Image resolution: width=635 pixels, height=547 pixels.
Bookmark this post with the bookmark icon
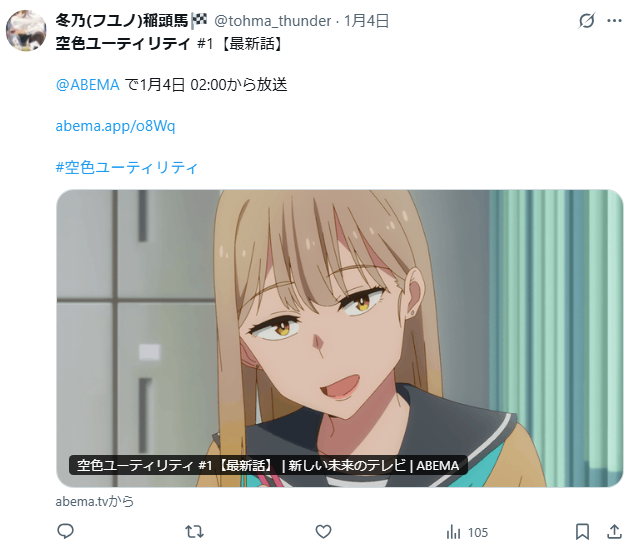pyautogui.click(x=582, y=532)
